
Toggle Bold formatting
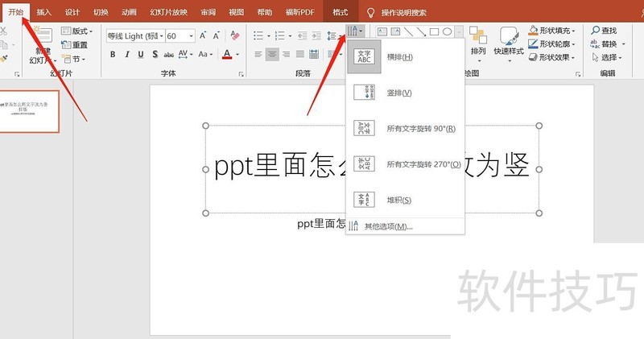point(113,54)
